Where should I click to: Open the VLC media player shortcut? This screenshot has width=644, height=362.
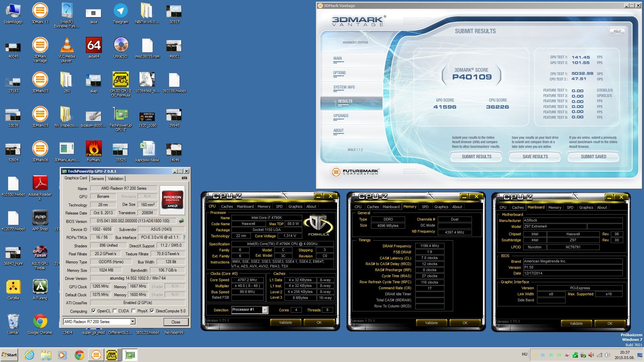pyautogui.click(x=67, y=50)
